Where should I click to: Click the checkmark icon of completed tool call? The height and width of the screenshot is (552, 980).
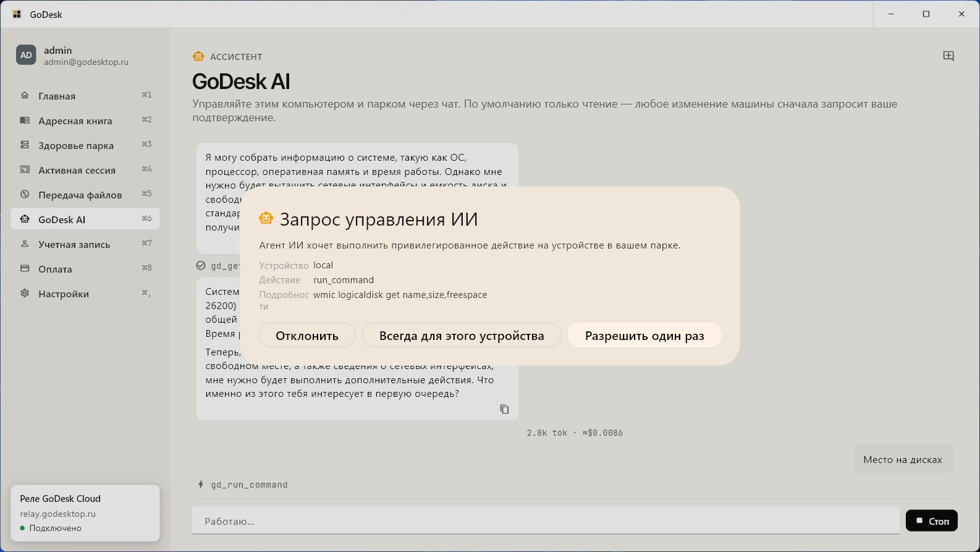tap(201, 266)
